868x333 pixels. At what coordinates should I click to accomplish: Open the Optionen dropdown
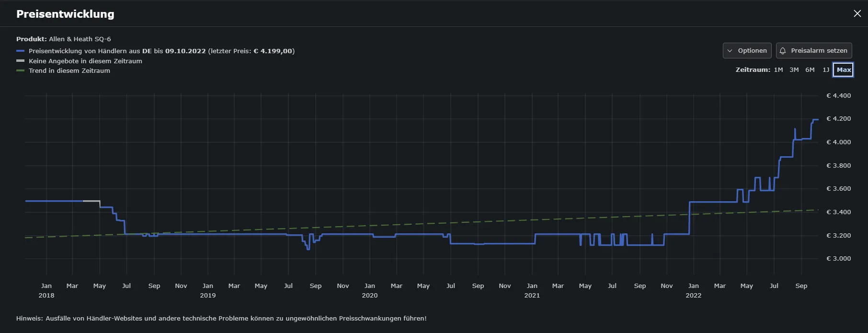pos(747,51)
